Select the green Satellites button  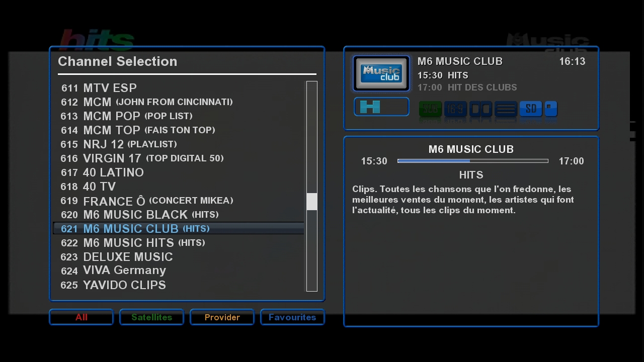151,317
